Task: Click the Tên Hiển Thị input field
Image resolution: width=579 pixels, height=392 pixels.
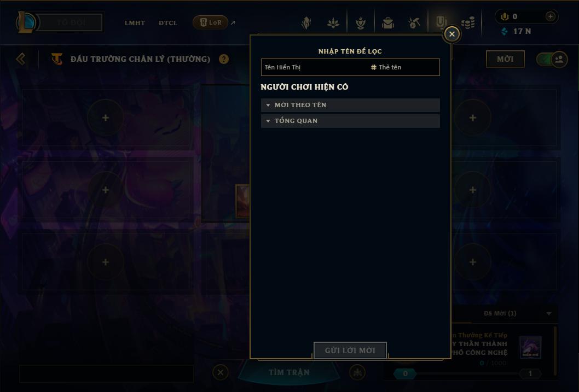Action: [x=314, y=67]
